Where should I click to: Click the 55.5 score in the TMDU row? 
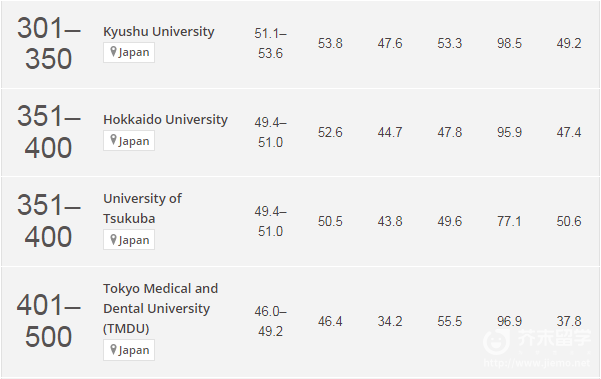click(x=450, y=321)
